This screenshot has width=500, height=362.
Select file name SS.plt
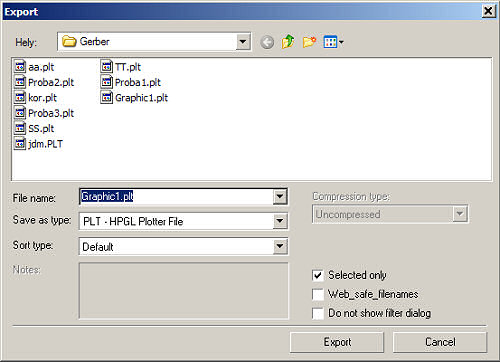coord(41,128)
